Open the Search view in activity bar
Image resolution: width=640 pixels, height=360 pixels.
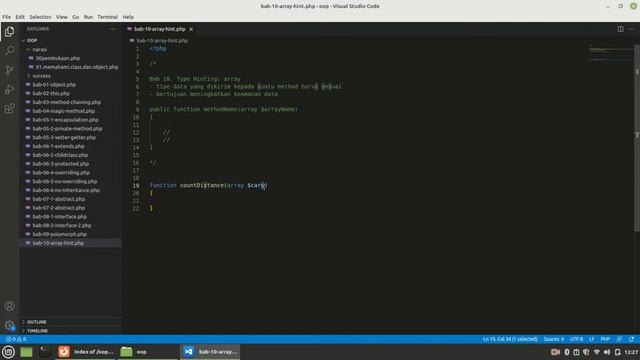pos(9,51)
